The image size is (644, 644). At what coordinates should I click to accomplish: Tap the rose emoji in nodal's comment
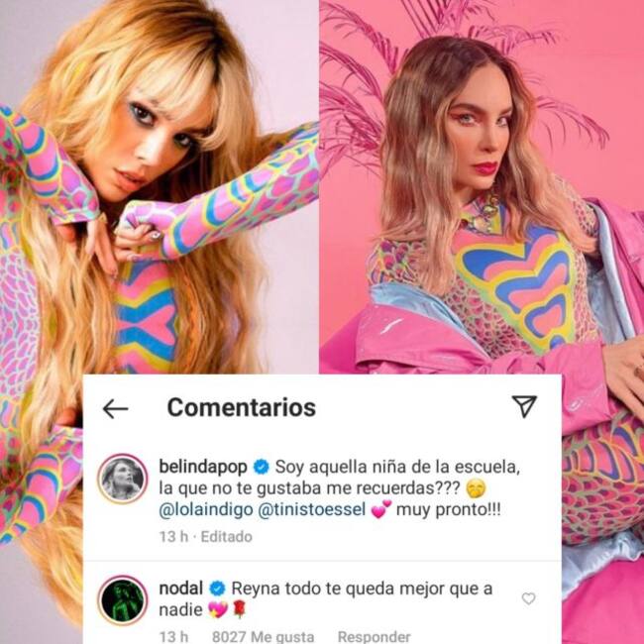(x=239, y=609)
